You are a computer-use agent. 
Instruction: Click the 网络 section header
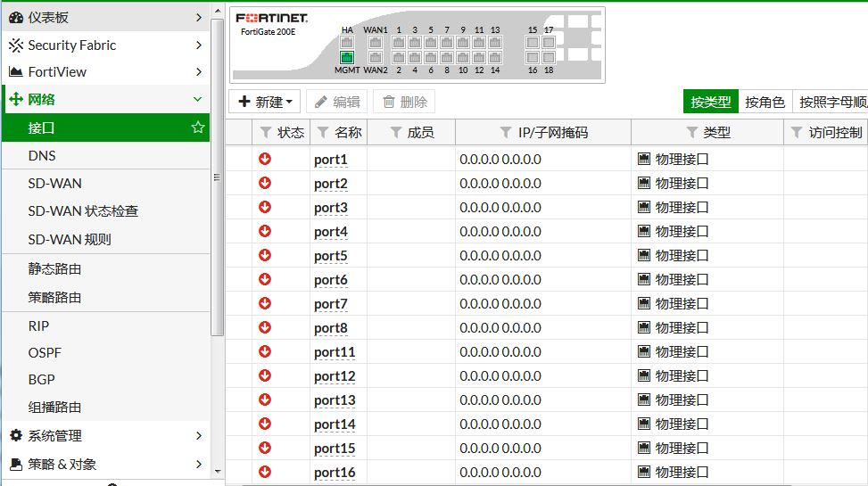106,100
